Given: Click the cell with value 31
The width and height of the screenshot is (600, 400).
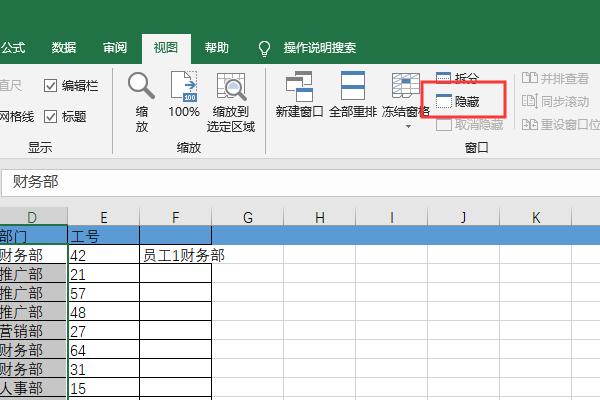Looking at the screenshot, I should (x=103, y=369).
